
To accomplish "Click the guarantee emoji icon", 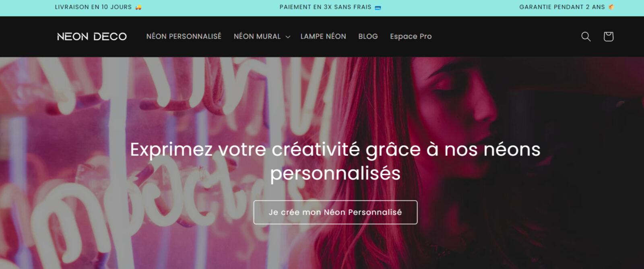I will 611,7.
